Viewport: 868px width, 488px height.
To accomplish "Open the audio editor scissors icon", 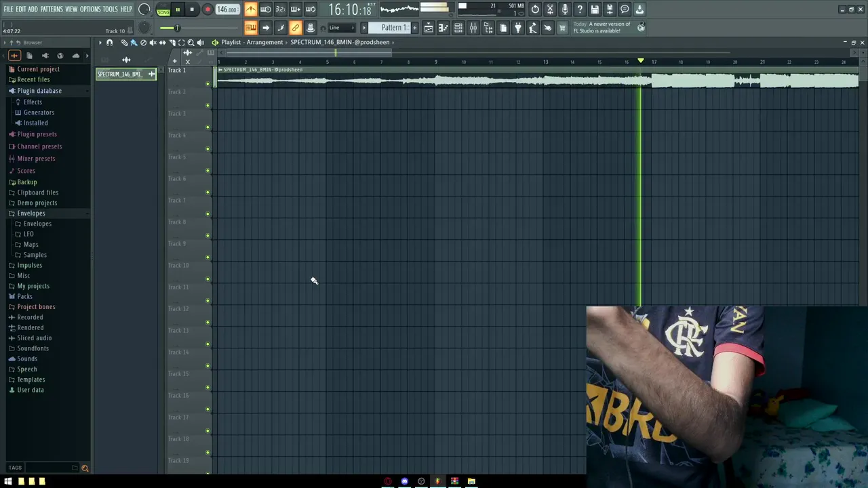I will point(550,9).
